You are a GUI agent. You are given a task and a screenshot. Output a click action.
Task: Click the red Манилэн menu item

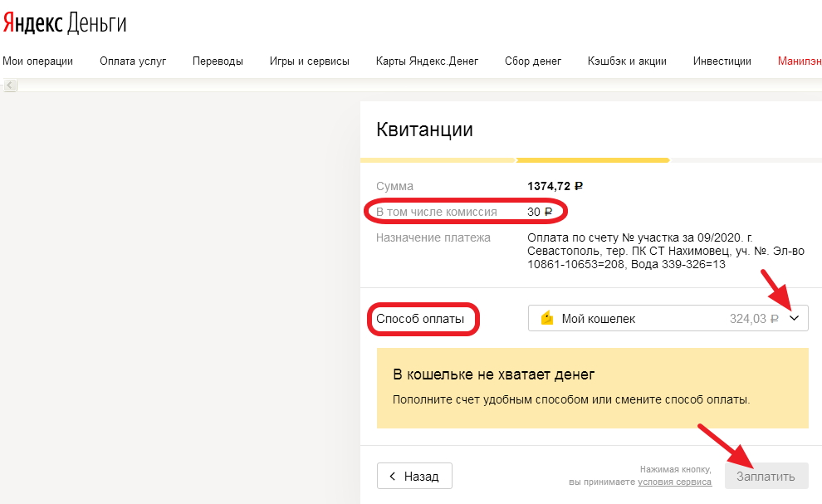click(799, 61)
